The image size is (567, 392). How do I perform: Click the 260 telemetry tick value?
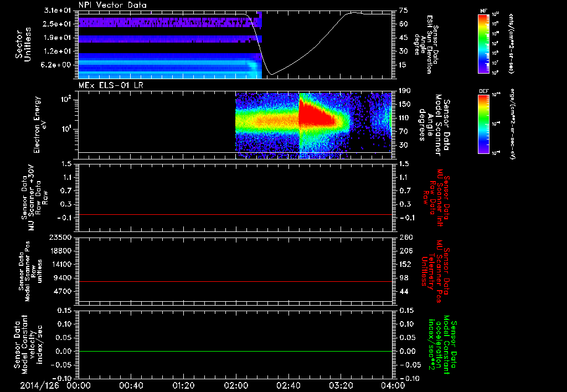405,237
